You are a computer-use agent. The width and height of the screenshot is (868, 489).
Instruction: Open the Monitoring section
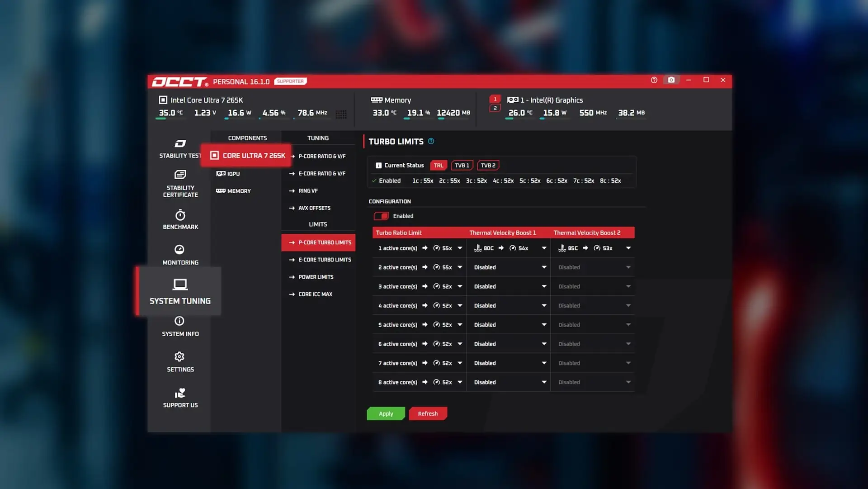[x=180, y=255]
